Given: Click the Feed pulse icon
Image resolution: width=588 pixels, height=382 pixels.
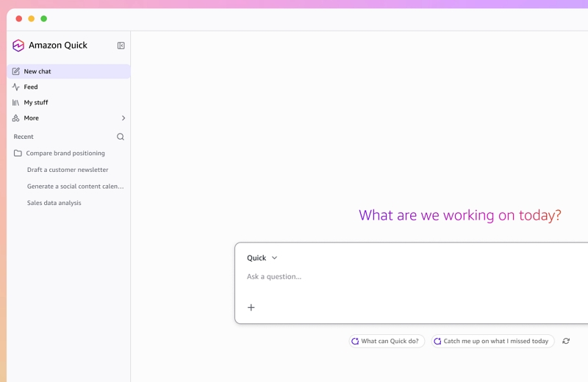Looking at the screenshot, I should pyautogui.click(x=15, y=87).
